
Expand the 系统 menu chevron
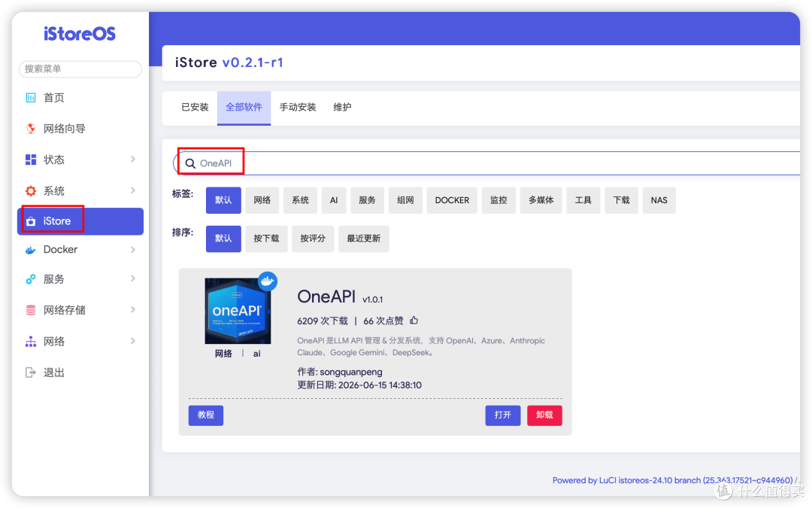pos(133,190)
